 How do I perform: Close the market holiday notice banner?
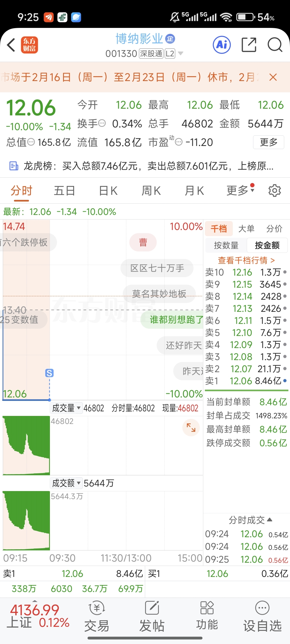click(x=273, y=77)
